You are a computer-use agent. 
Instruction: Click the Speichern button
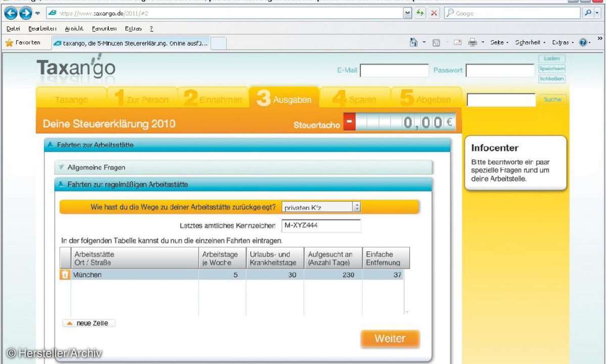[x=551, y=68]
